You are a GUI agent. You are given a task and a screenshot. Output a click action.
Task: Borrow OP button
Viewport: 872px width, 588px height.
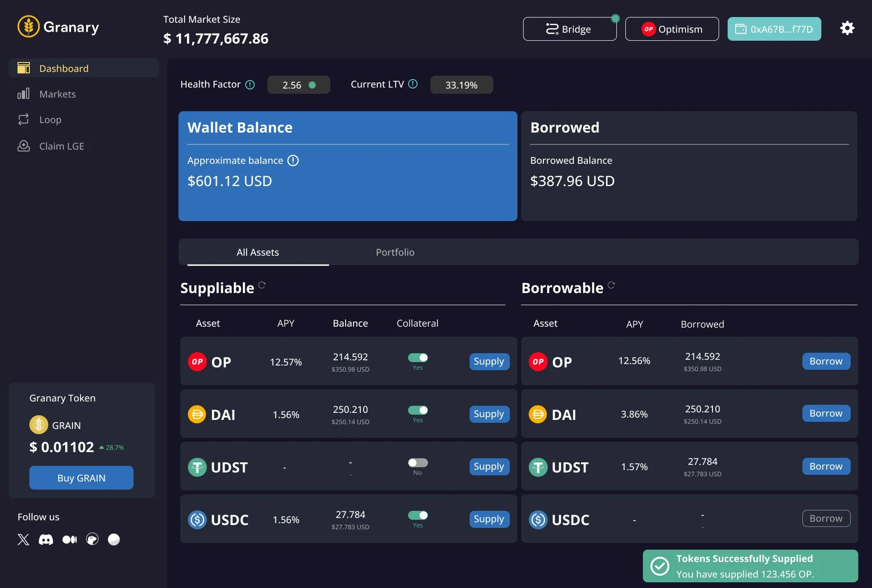point(826,361)
